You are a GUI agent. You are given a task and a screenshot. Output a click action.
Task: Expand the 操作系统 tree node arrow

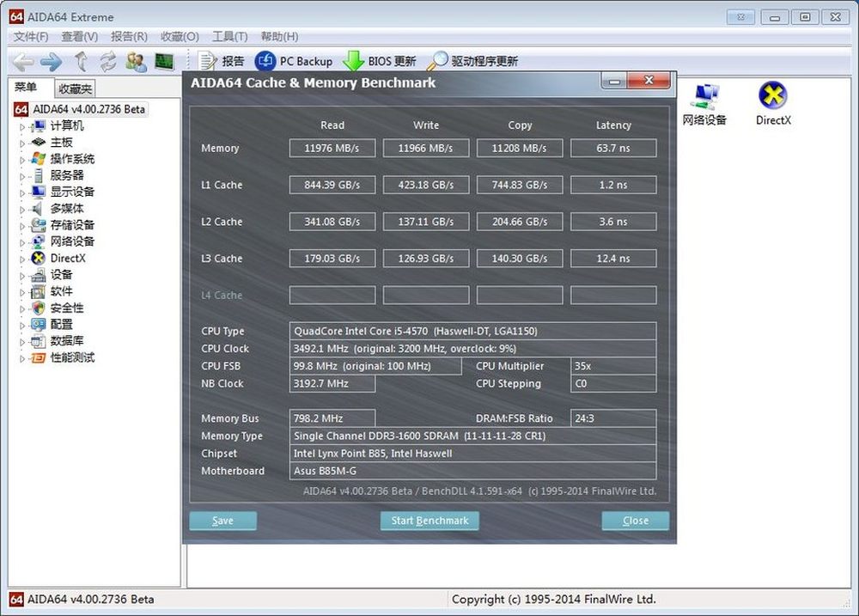pos(22,160)
